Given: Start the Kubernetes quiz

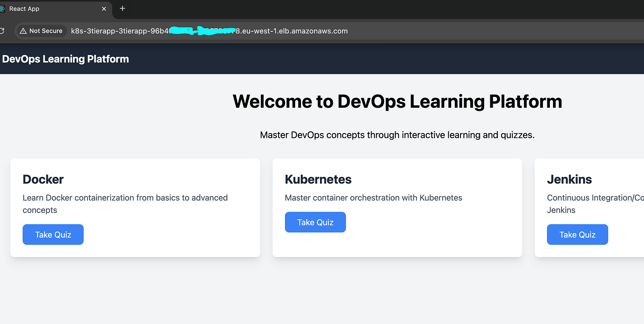Looking at the screenshot, I should (315, 222).
